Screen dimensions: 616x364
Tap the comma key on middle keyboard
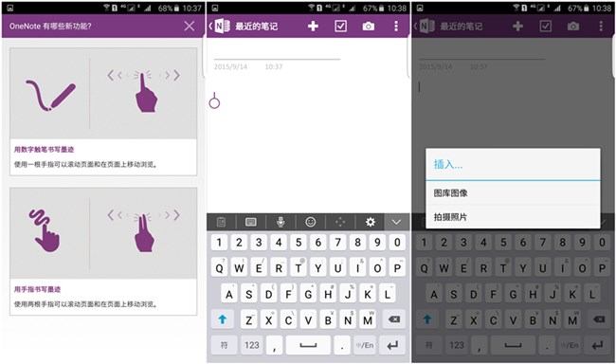click(274, 346)
